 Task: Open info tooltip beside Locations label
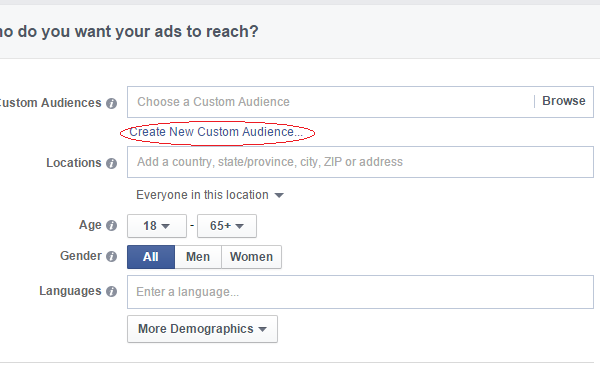coord(111,163)
